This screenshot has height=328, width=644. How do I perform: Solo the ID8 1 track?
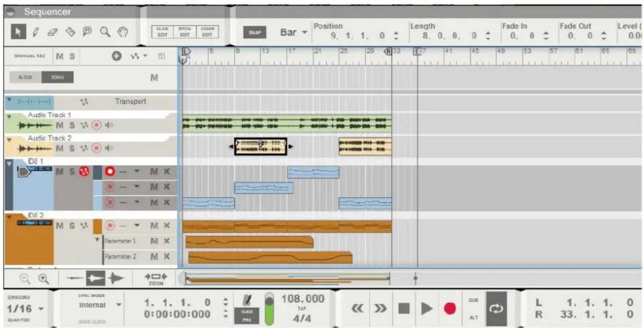click(72, 172)
